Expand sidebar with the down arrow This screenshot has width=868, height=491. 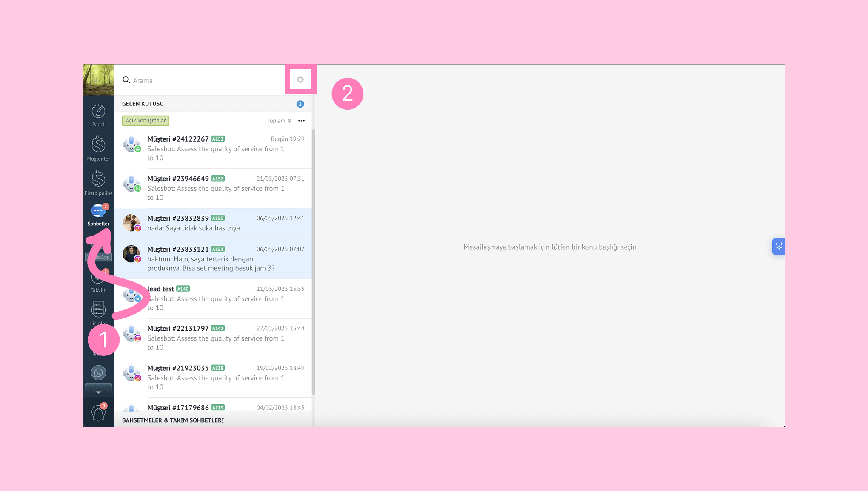(x=98, y=392)
